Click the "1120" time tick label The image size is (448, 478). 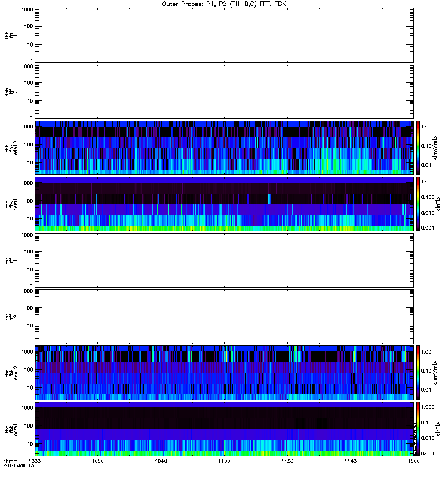point(287,461)
